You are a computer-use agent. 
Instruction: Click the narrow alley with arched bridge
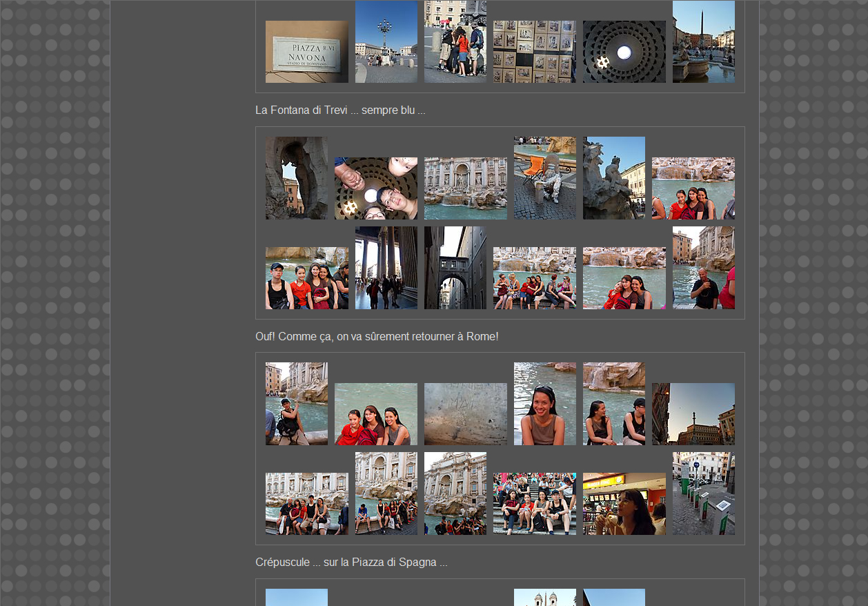455,268
